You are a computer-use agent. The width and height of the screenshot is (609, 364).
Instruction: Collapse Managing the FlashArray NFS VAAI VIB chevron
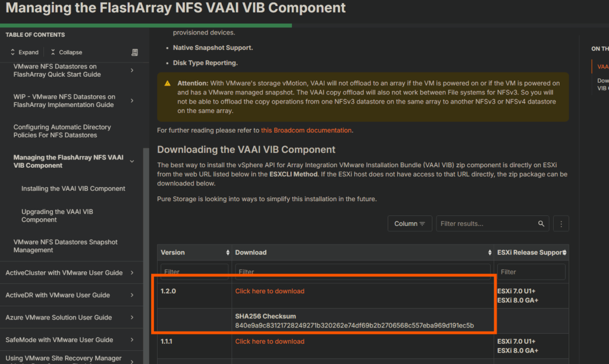(x=132, y=161)
